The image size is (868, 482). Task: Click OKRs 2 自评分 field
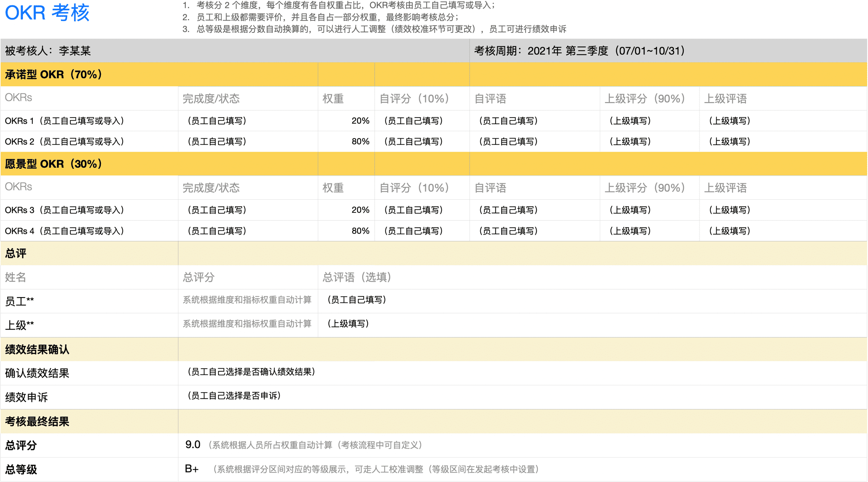pyautogui.click(x=422, y=142)
